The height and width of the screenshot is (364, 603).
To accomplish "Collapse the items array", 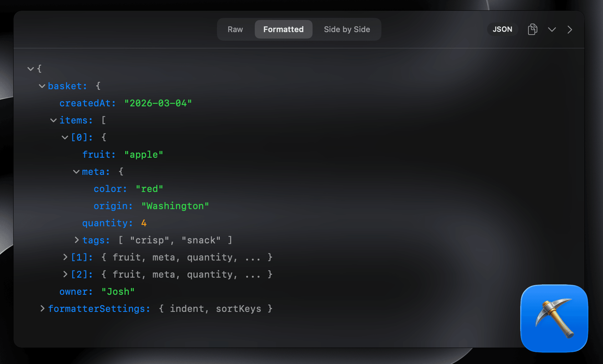I will (x=54, y=120).
